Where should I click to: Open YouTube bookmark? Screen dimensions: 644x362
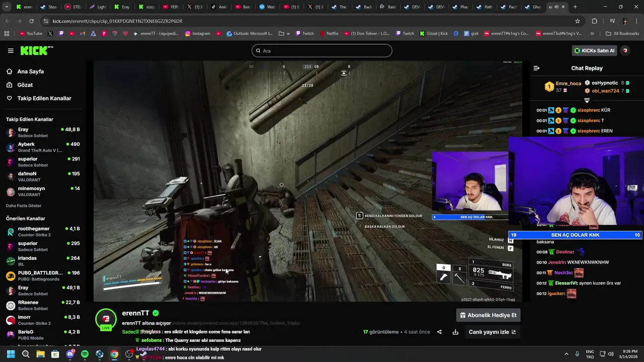(x=30, y=34)
